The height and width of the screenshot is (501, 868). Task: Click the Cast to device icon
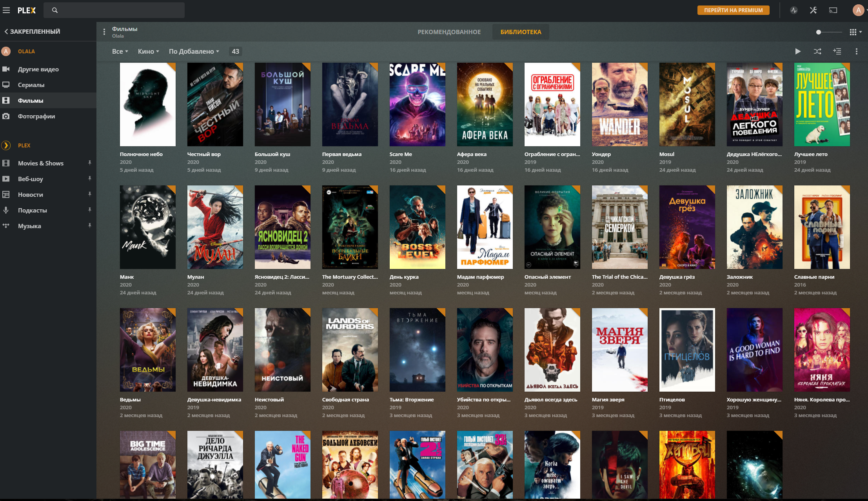pos(833,11)
